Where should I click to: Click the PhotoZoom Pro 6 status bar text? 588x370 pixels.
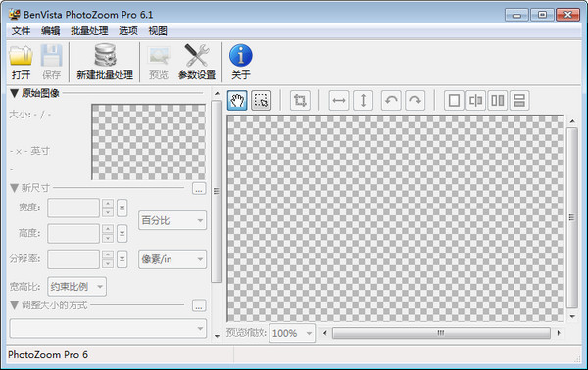[x=48, y=354]
